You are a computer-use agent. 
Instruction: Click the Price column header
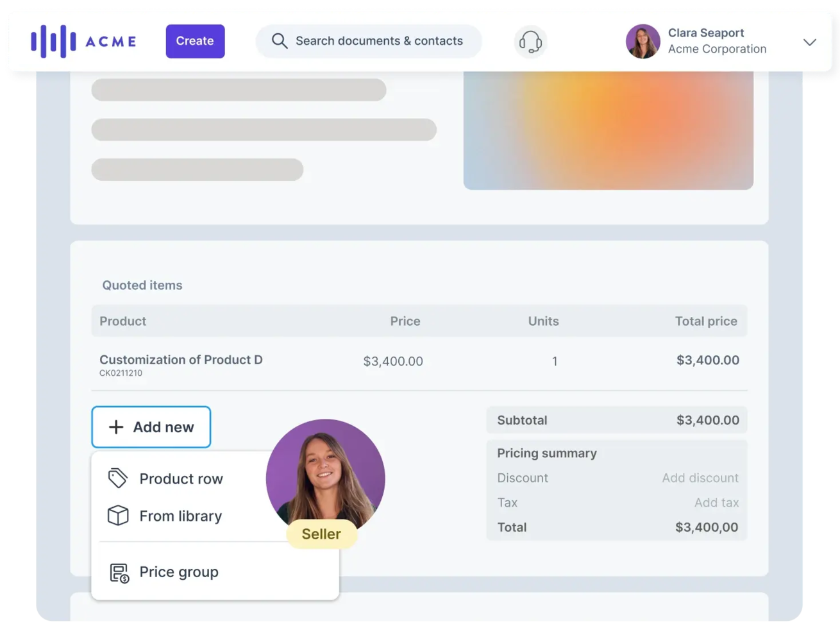pyautogui.click(x=405, y=321)
